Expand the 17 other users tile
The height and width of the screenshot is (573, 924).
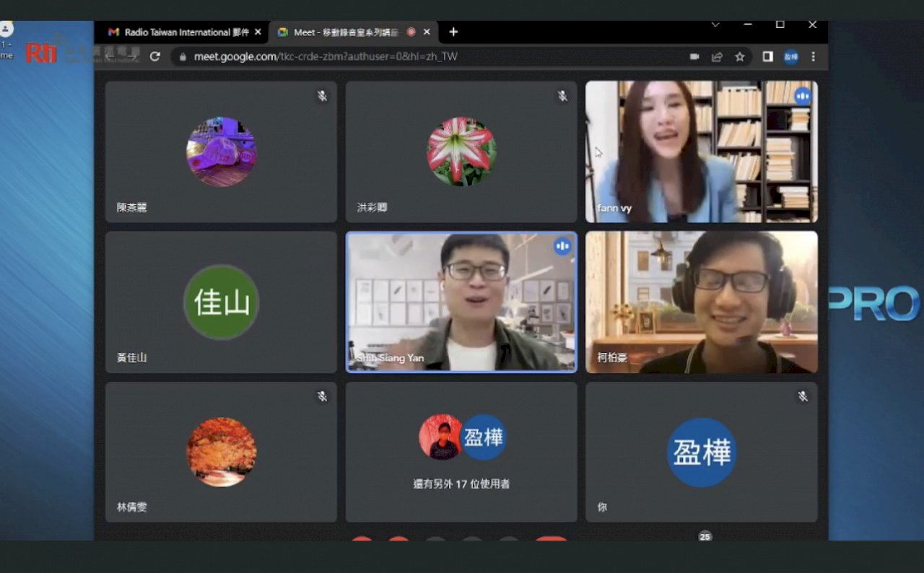(x=461, y=452)
